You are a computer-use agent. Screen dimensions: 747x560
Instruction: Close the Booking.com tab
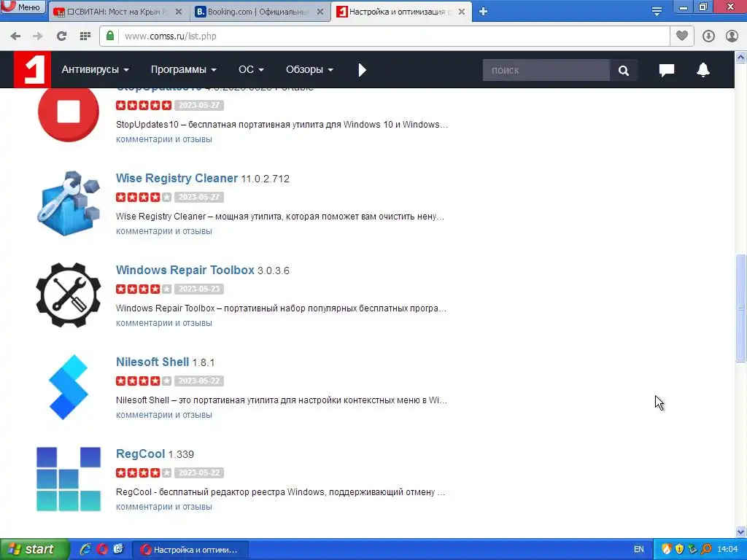pos(321,12)
